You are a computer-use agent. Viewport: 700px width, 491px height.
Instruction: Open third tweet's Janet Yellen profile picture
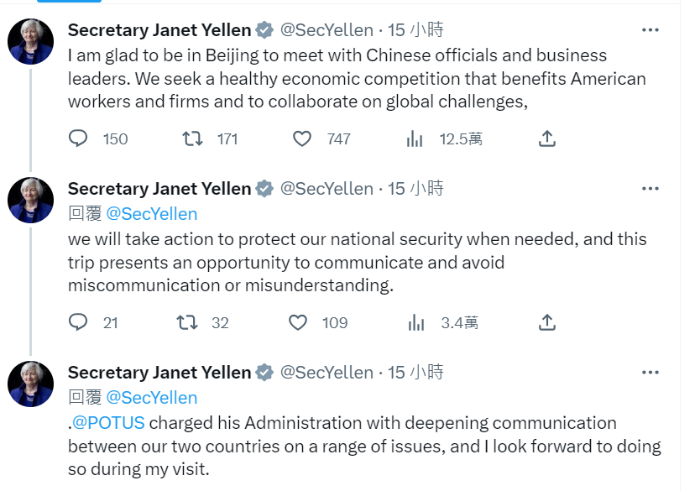(31, 383)
